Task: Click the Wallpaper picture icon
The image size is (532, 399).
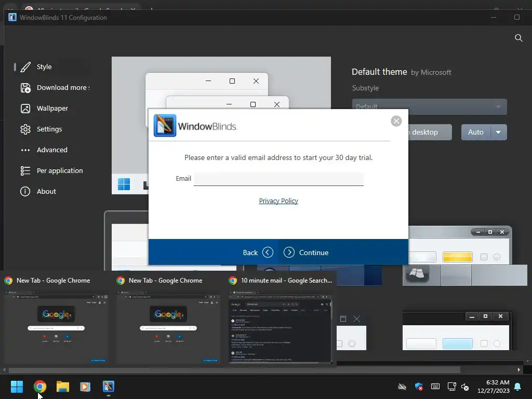Action: tap(25, 109)
